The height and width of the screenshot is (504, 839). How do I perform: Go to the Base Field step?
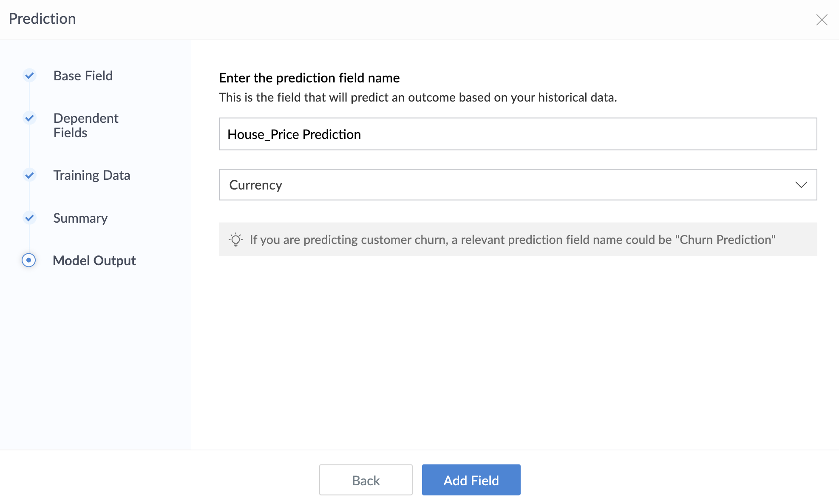tap(83, 76)
